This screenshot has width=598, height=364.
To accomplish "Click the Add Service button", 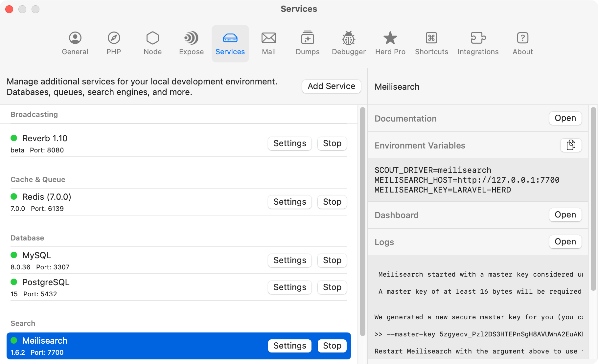I will tap(331, 86).
